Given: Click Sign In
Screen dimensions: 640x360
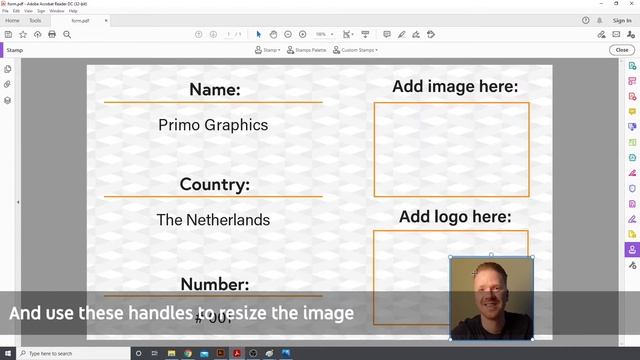Looking at the screenshot, I should point(622,20).
